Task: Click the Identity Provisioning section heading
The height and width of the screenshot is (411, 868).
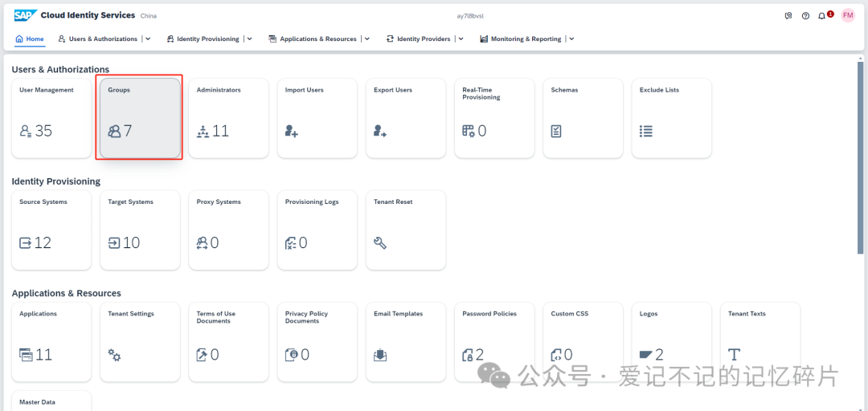Action: tap(56, 181)
